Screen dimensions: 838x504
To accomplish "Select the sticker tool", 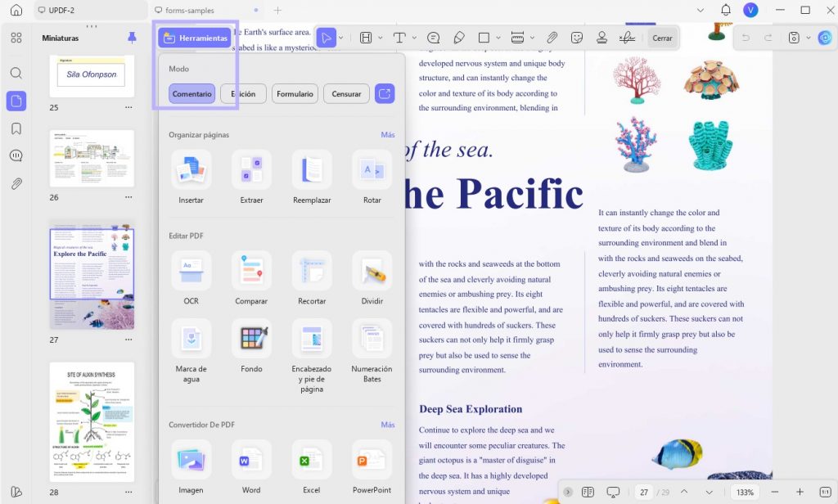I will point(577,38).
